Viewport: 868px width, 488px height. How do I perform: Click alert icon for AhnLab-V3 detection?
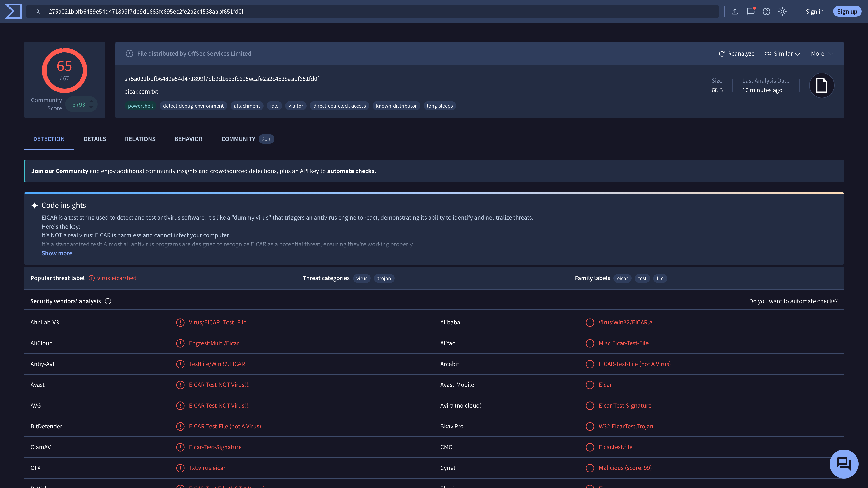(x=180, y=322)
